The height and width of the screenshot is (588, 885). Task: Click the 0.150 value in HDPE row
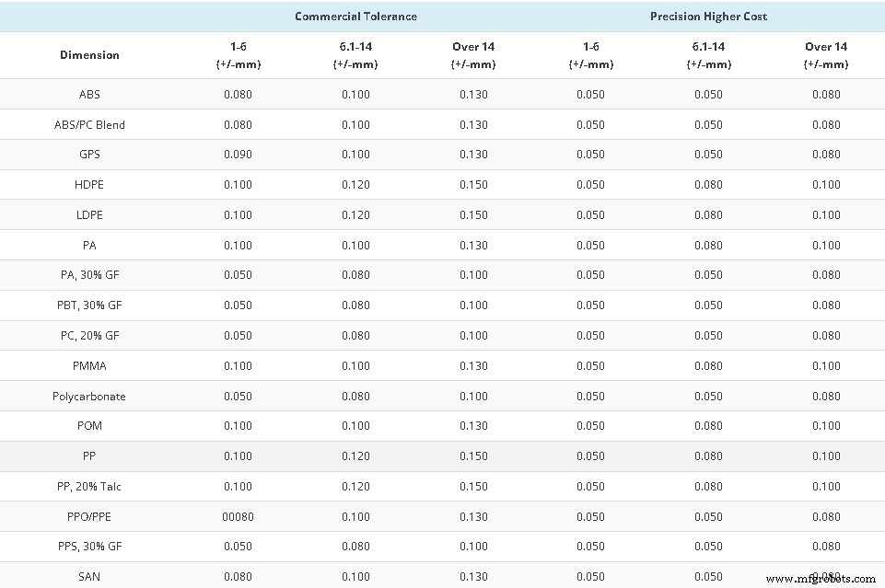coord(473,184)
